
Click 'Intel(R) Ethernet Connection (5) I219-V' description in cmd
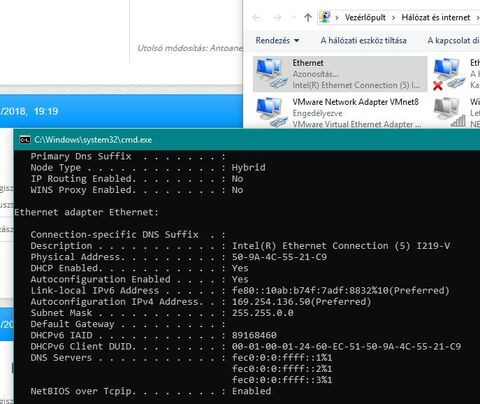[341, 246]
